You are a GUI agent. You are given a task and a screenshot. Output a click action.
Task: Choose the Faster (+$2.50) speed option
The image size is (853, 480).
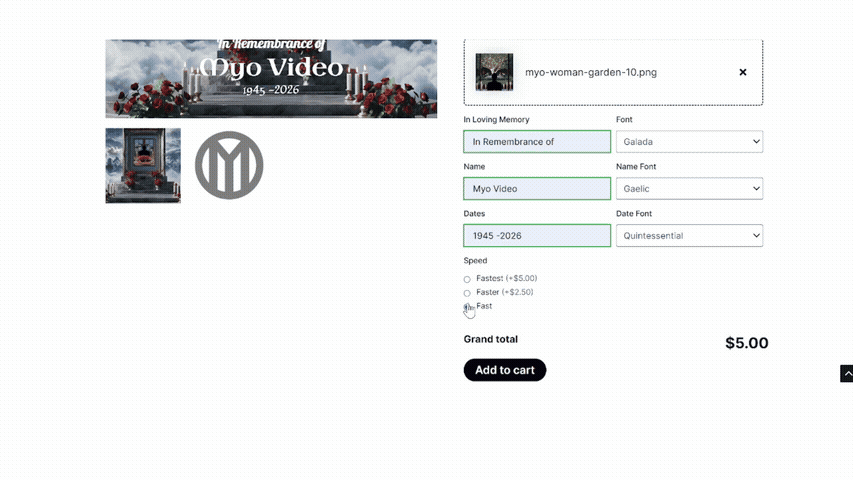tap(467, 293)
